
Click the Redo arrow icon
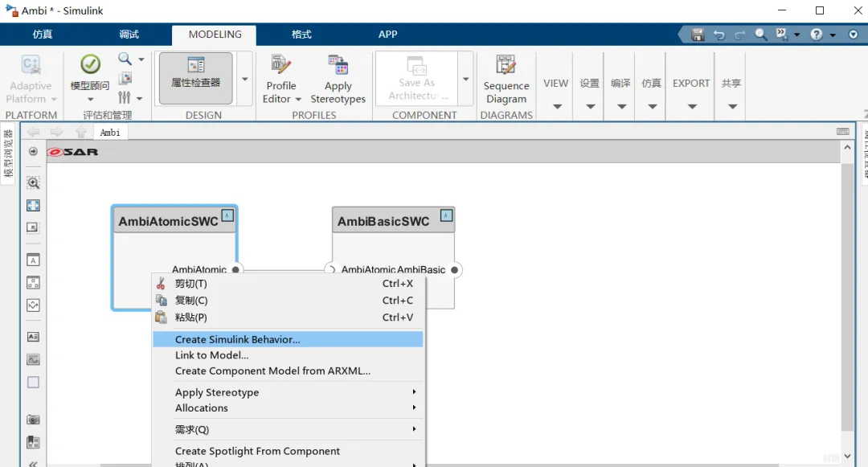(739, 35)
